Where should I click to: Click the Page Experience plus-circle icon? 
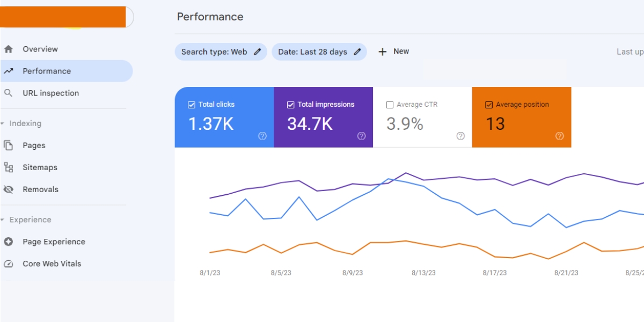8,241
